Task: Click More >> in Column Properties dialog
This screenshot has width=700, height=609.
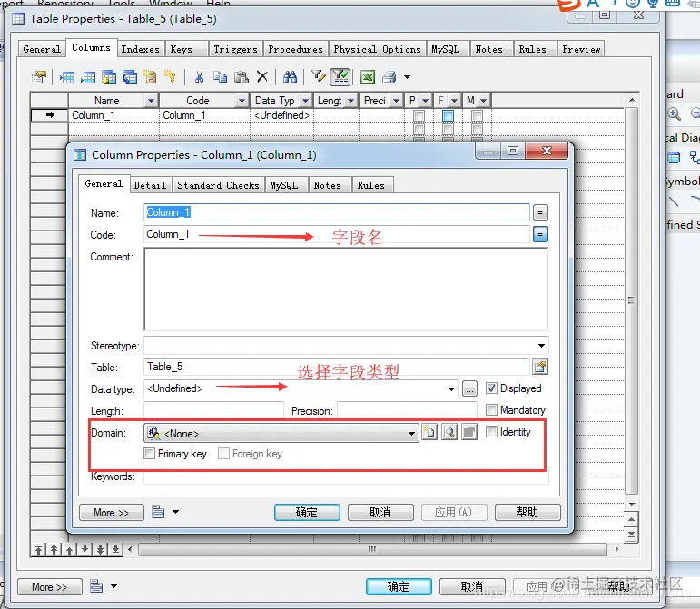Action: tap(111, 512)
